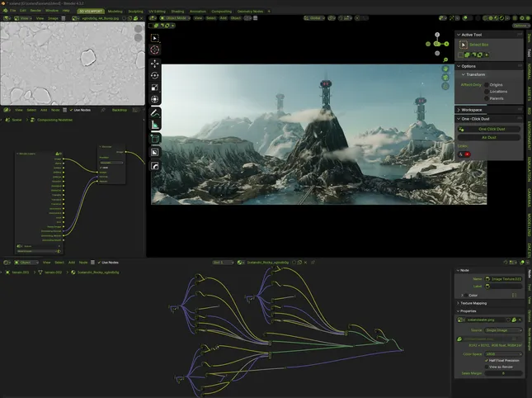Select the Scale tool
The width and height of the screenshot is (532, 398).
155,88
